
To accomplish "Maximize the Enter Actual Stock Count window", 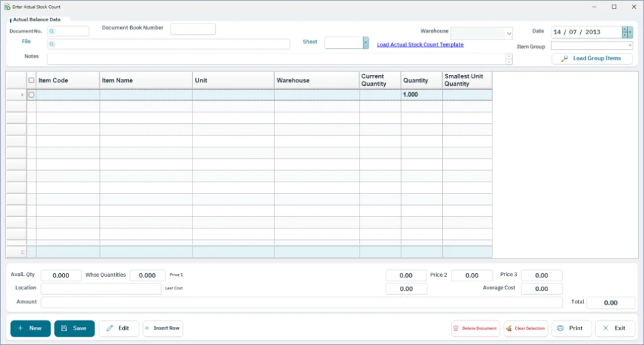I will 614,7.
